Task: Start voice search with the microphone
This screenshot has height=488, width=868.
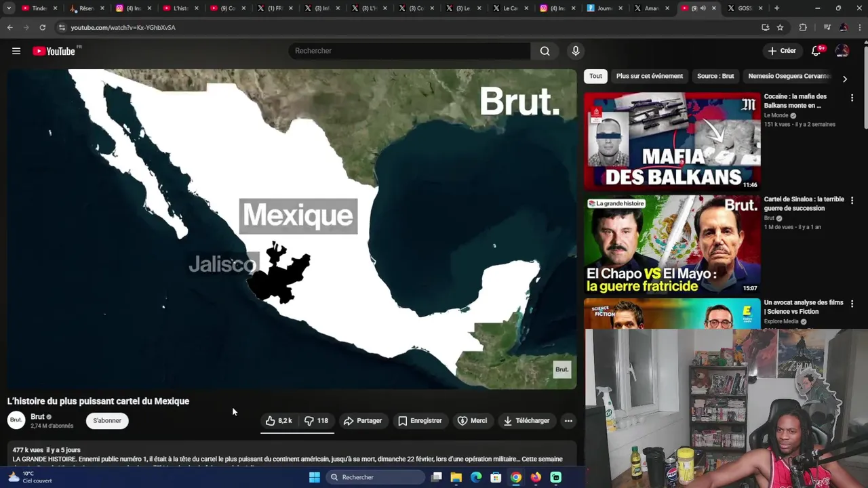Action: [x=576, y=51]
